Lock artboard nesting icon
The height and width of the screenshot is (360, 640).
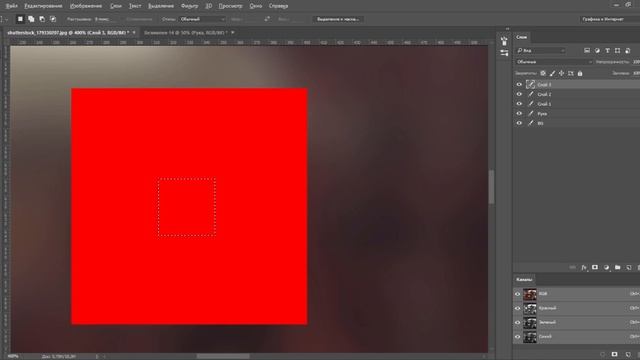571,73
